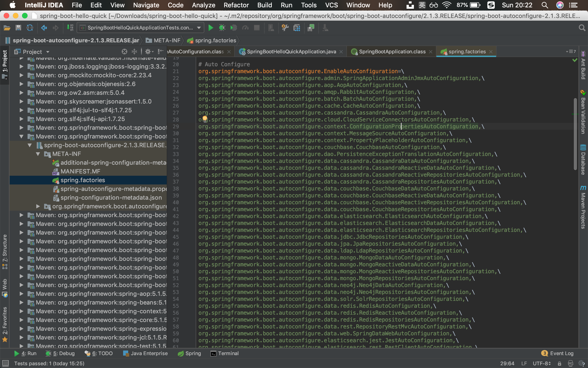This screenshot has width=588, height=368.
Task: Toggle the Java Enterprise tool window
Action: [x=145, y=354]
